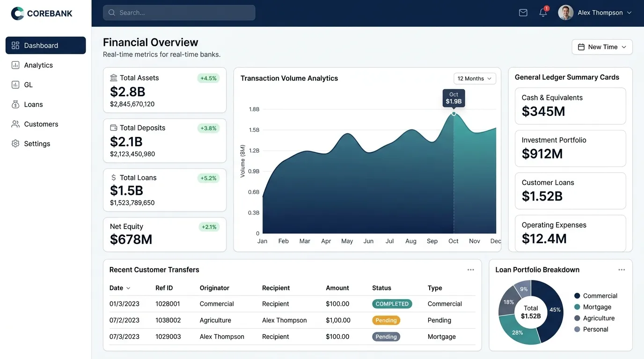Click the search magnifier icon
644x359 pixels.
[x=112, y=13]
